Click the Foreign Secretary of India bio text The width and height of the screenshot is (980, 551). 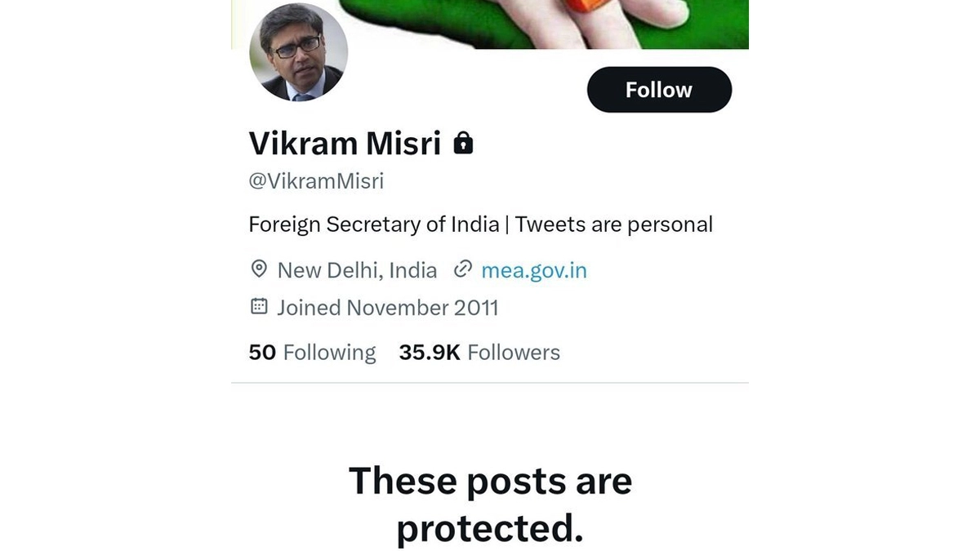(373, 224)
